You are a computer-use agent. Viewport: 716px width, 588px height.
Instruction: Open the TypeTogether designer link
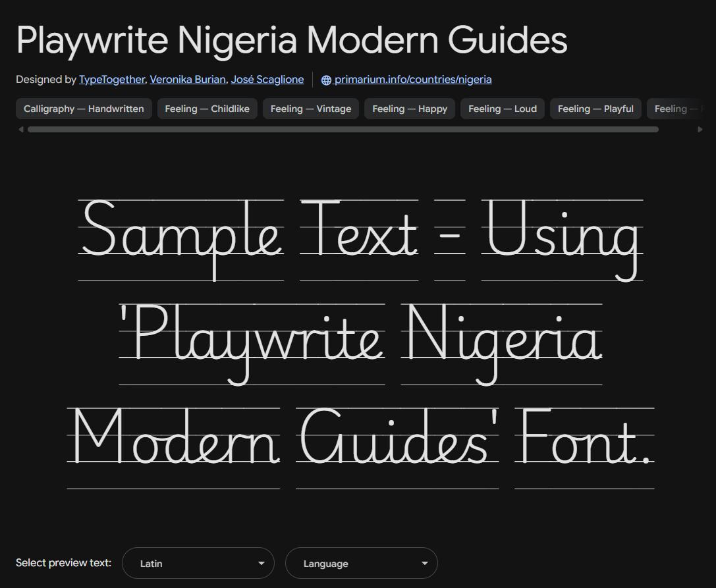click(111, 80)
